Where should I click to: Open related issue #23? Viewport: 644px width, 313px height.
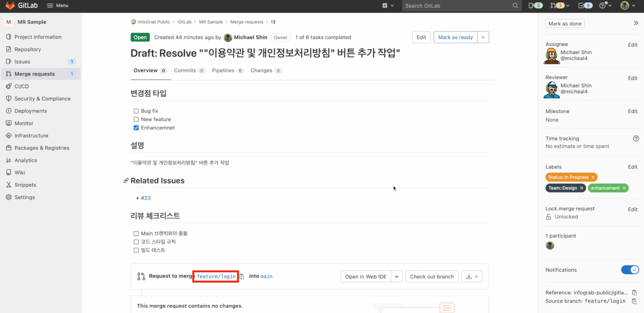(146, 198)
